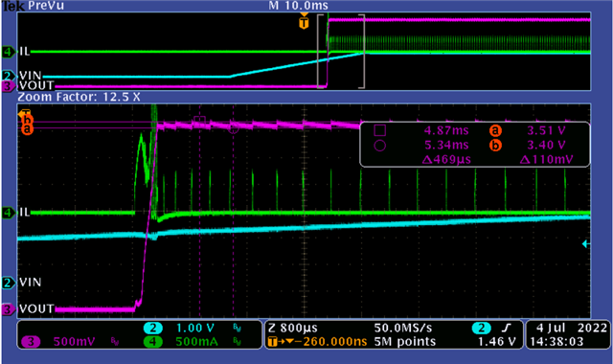The width and height of the screenshot is (613, 364).
Task: Click channel 2 badge in scale readout
Action: pyautogui.click(x=153, y=328)
